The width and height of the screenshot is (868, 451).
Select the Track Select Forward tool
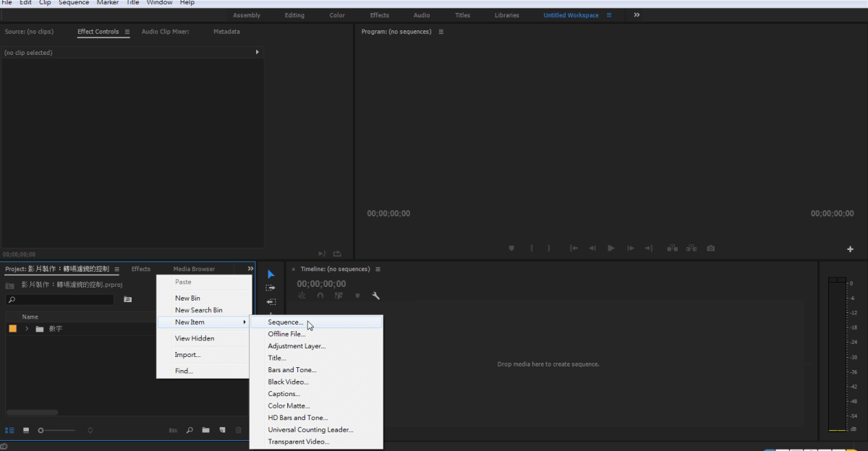point(271,288)
